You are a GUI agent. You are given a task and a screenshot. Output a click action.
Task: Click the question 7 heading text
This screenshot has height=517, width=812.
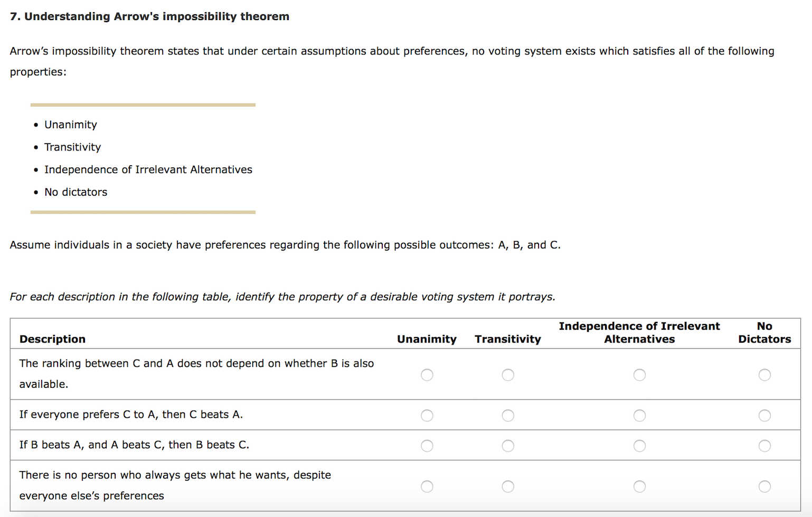coord(149,16)
